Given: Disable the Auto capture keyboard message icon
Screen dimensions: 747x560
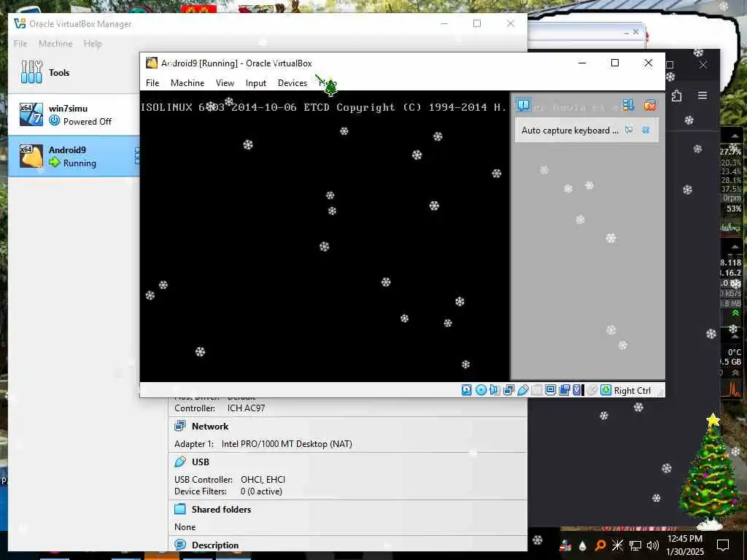Looking at the screenshot, I should [629, 130].
